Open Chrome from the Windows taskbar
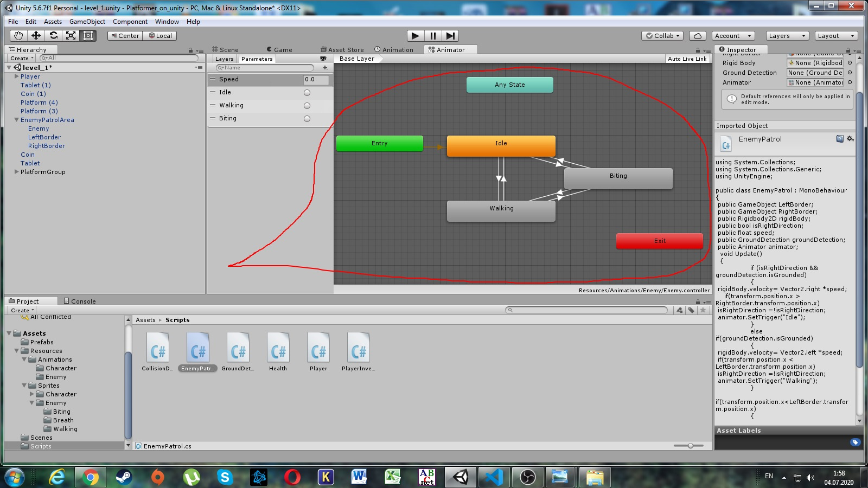The width and height of the screenshot is (868, 488). click(91, 477)
